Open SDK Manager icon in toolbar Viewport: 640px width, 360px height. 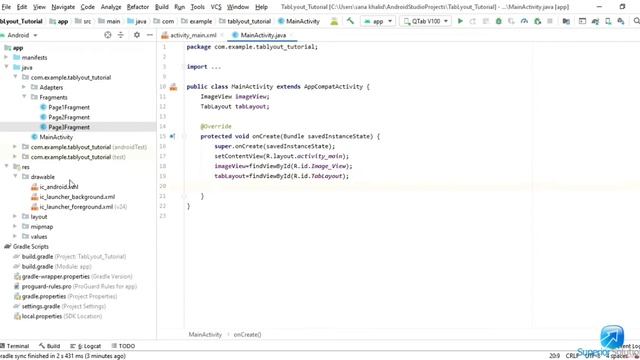coord(621,21)
